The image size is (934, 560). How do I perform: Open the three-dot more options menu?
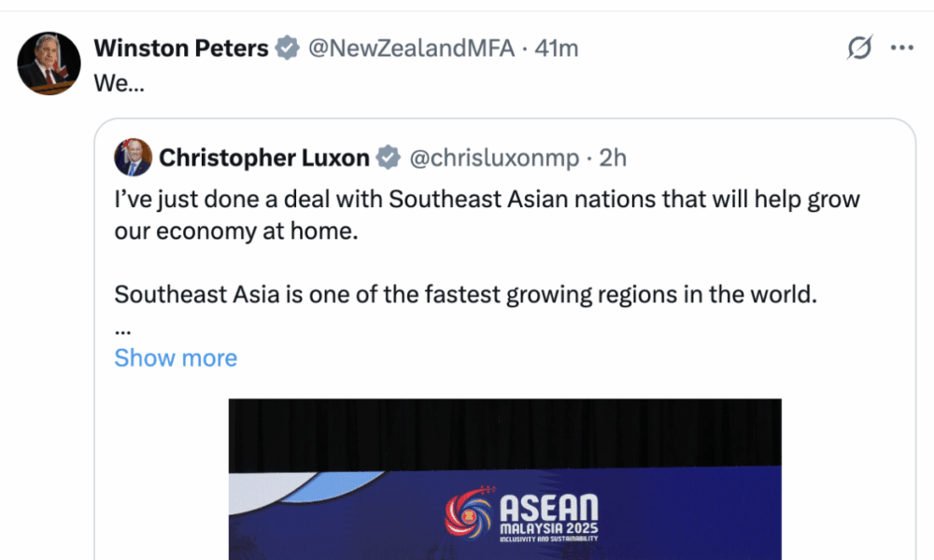[x=901, y=48]
